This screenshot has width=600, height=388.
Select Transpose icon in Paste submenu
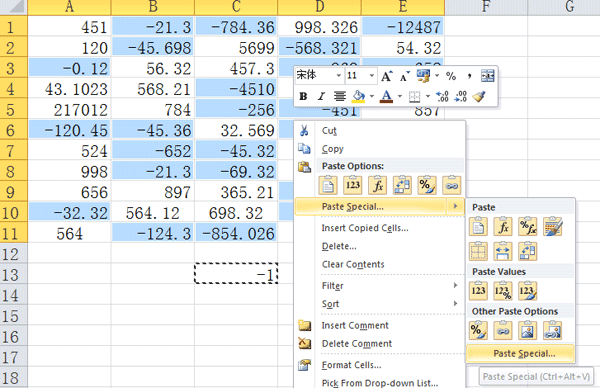click(528, 251)
